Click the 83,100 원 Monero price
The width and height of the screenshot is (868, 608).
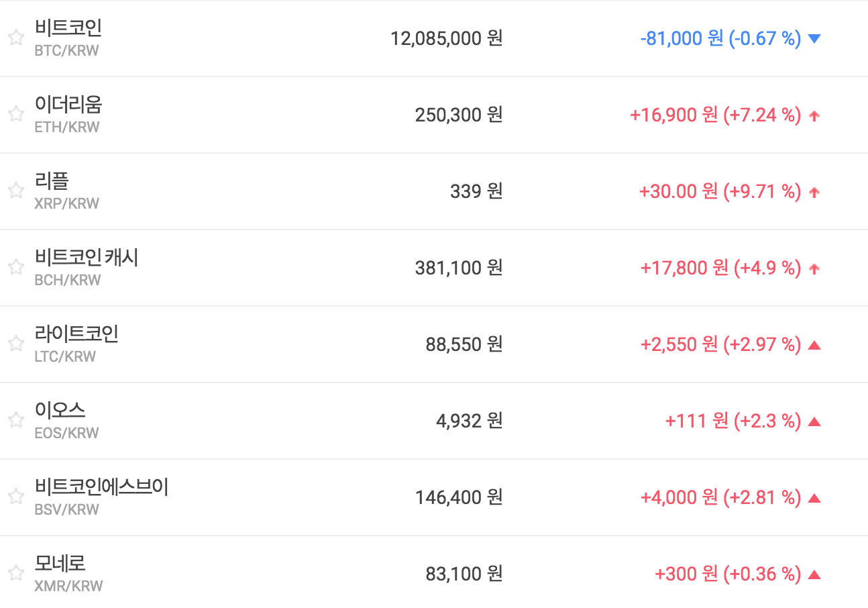tap(464, 574)
